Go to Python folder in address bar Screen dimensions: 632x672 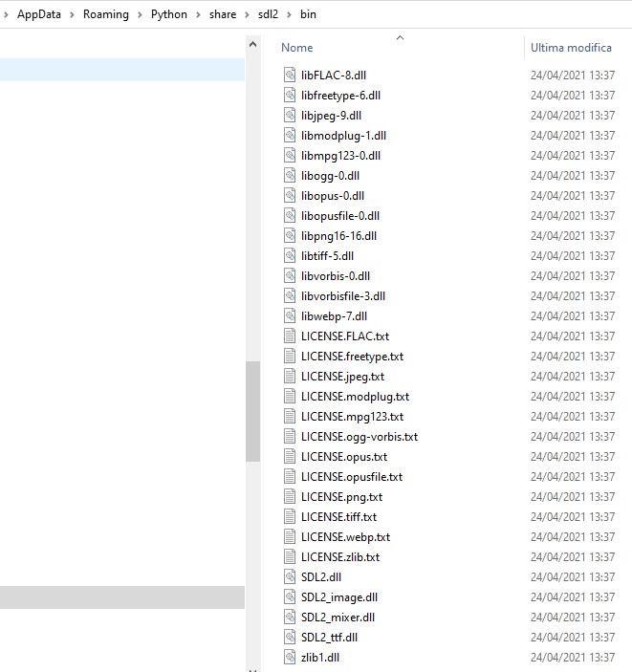(x=169, y=14)
